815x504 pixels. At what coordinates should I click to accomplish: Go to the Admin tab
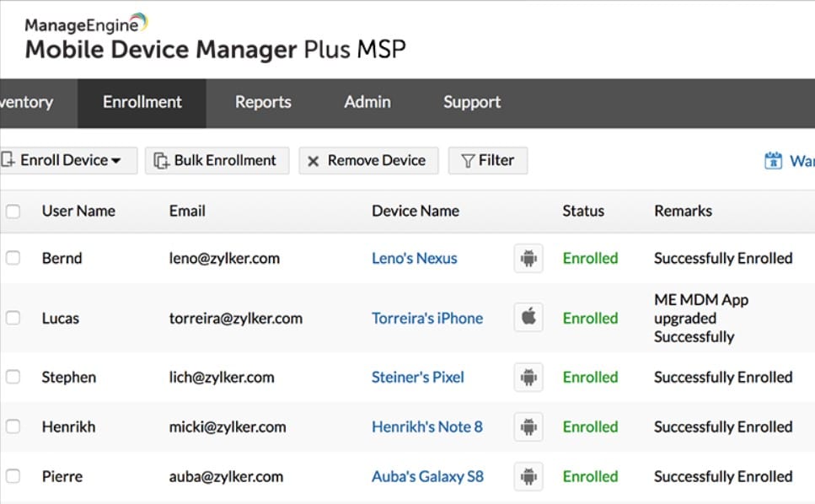point(367,103)
